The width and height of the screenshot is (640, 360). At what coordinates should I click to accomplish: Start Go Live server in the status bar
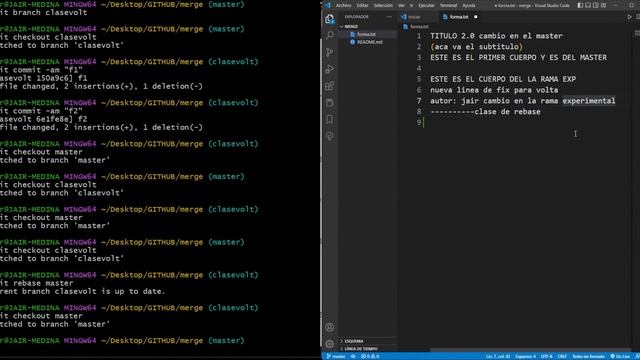(x=620, y=356)
